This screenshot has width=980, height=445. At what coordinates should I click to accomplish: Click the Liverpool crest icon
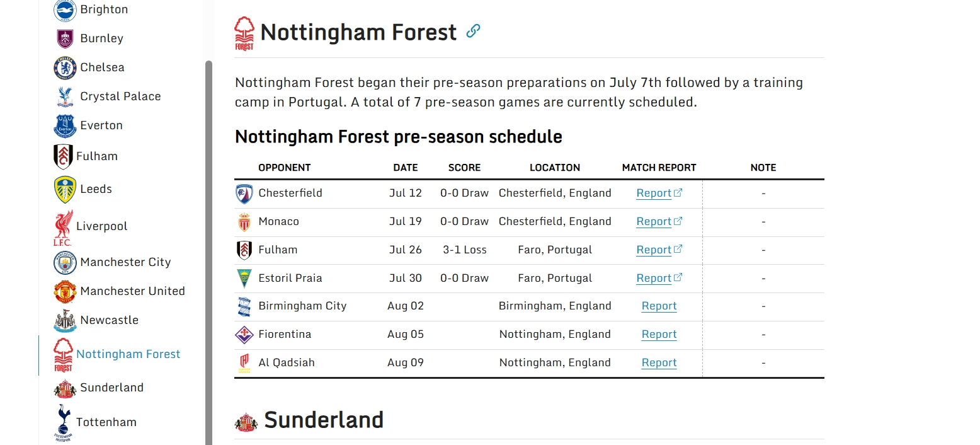click(63, 228)
